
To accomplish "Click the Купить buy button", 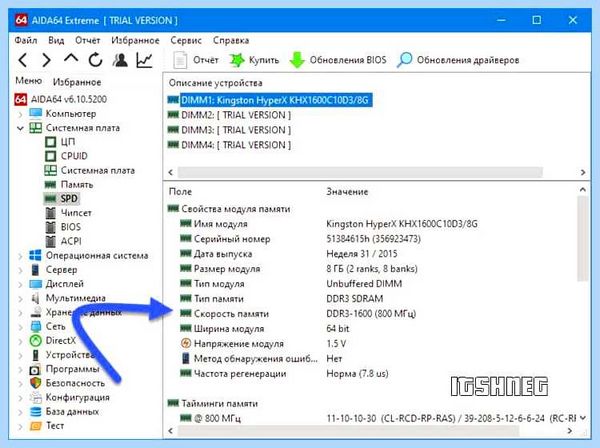I will pos(254,60).
